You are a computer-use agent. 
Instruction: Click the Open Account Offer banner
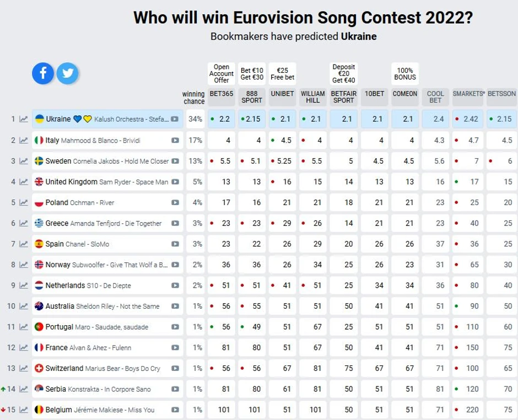pyautogui.click(x=221, y=74)
